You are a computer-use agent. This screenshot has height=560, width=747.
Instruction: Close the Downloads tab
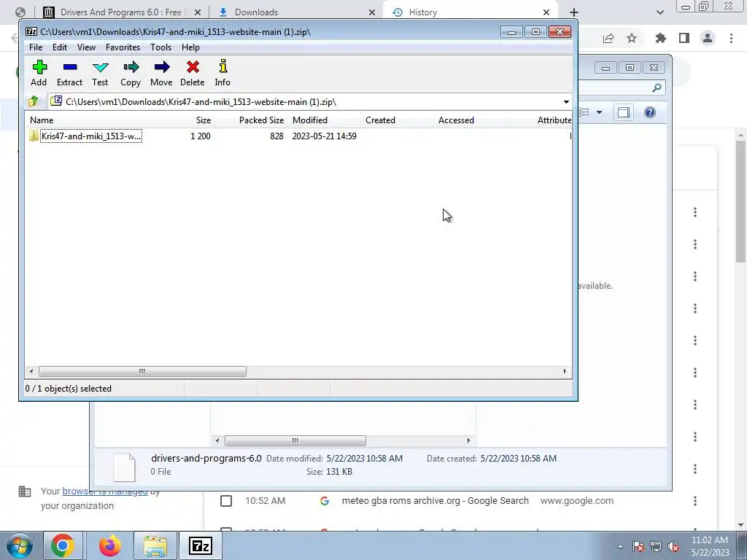tap(372, 12)
